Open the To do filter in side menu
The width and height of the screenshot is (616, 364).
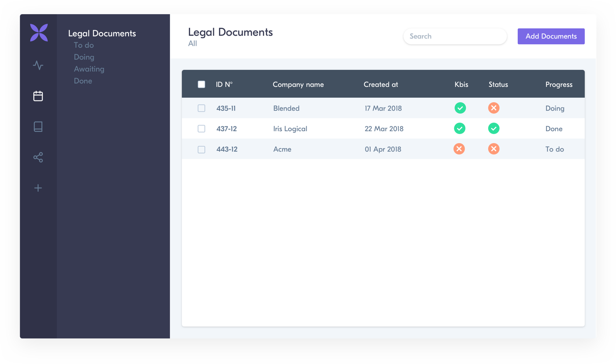(84, 45)
